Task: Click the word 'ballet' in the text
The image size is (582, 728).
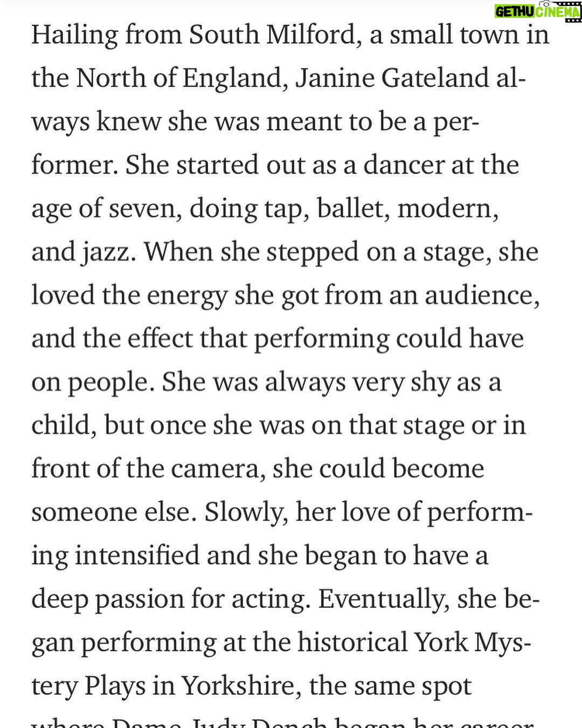Action: click(x=352, y=208)
